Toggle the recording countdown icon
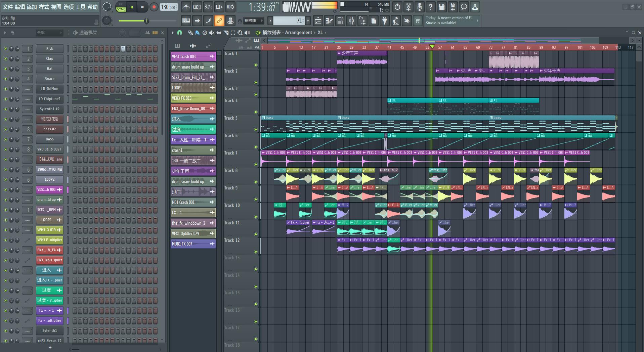644x352 pixels. [x=208, y=7]
